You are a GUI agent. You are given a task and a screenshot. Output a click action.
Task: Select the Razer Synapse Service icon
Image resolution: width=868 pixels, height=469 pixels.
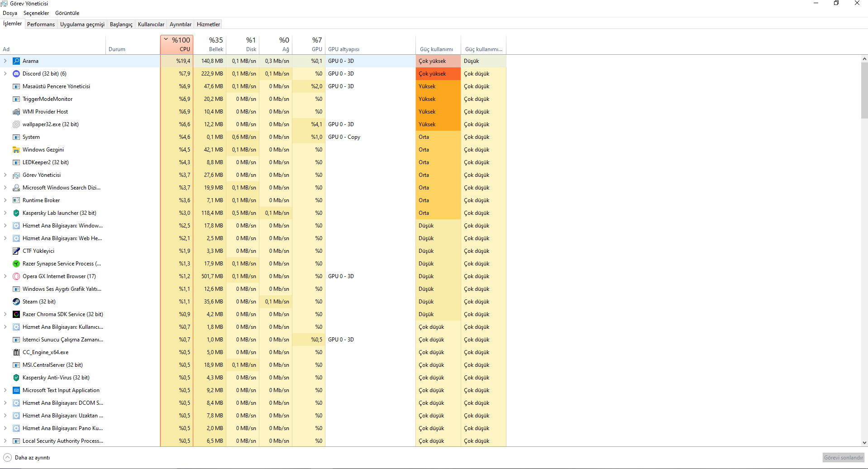point(16,263)
